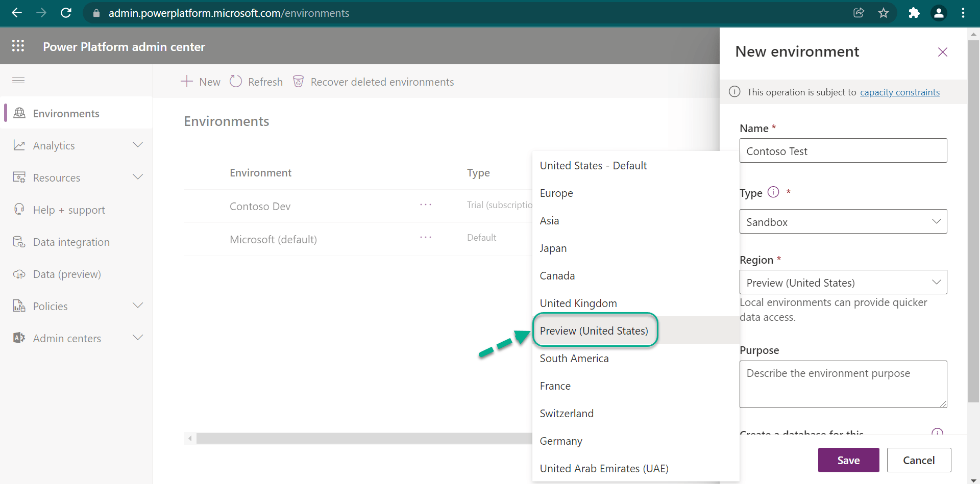Select United States - Default region
Viewport: 980px width, 484px height.
635,165
